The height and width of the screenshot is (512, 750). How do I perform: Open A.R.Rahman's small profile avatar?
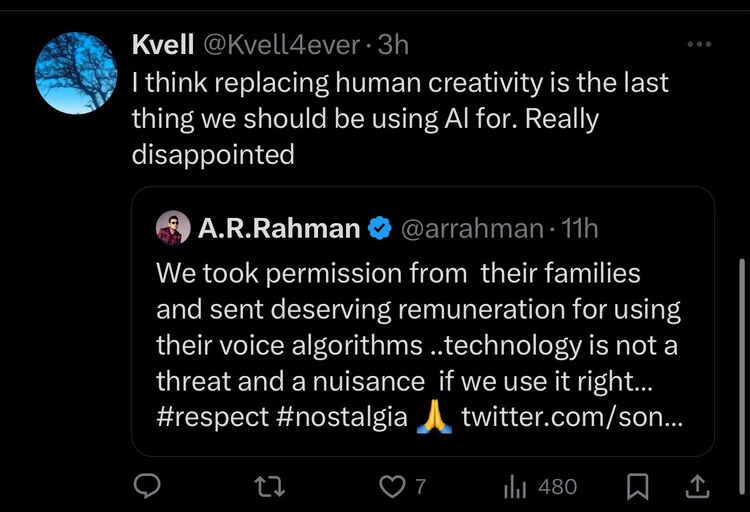[x=173, y=229]
